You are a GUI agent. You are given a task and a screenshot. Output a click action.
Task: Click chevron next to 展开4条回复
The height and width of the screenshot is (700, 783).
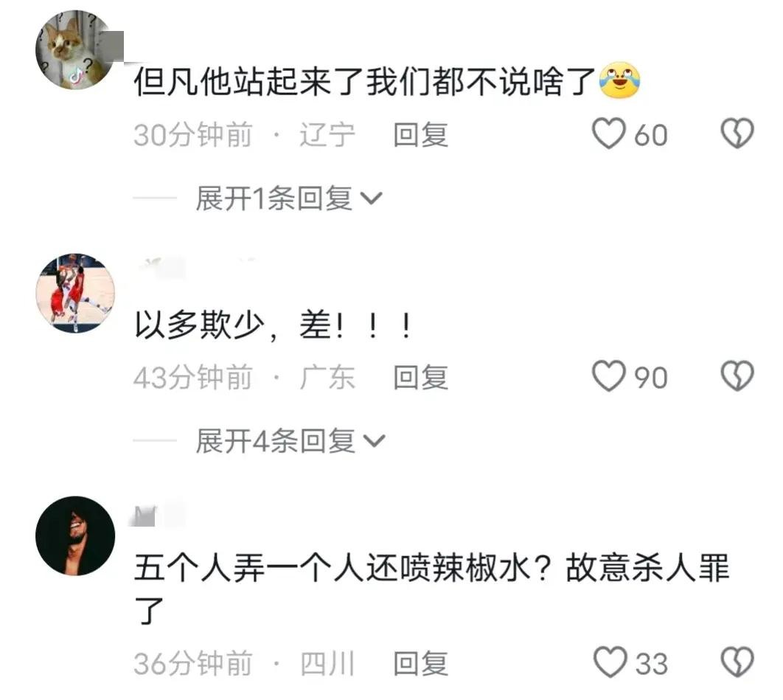374,441
